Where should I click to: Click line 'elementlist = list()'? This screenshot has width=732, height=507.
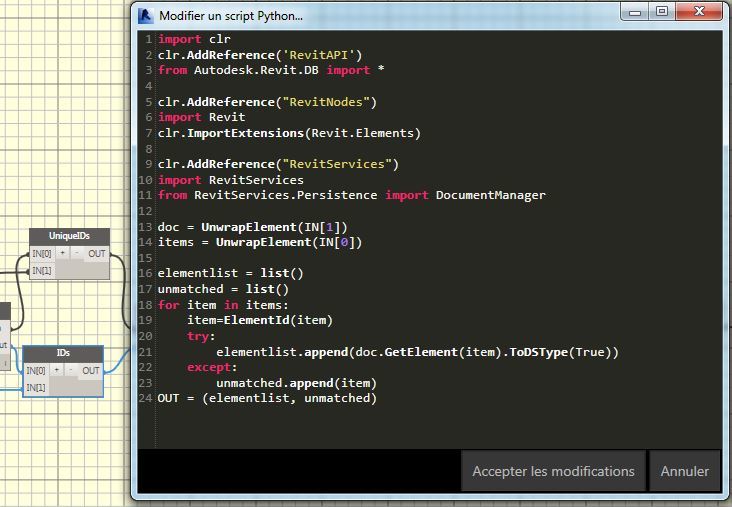coord(231,273)
